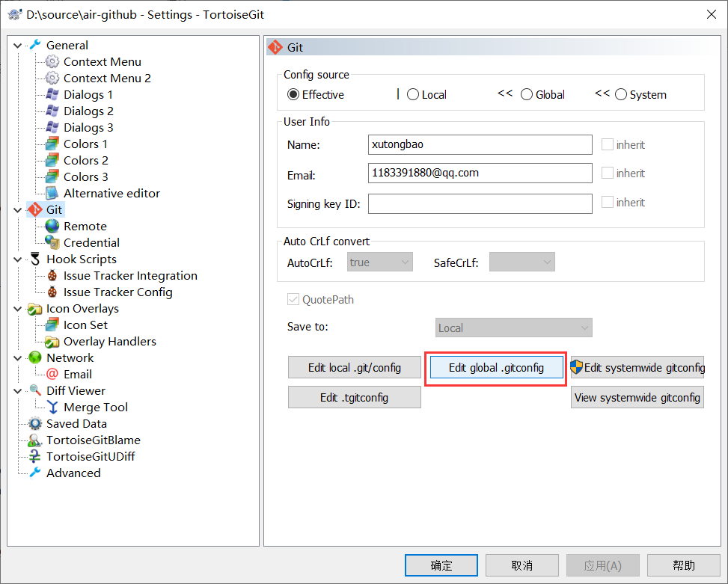Screen dimensions: 728x584
Task: Click the Diff Viewer magnifier icon
Action: click(35, 390)
